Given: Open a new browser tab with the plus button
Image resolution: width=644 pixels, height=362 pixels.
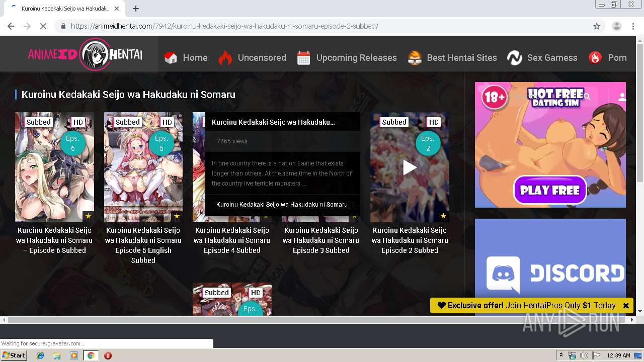Looking at the screenshot, I should [136, 9].
